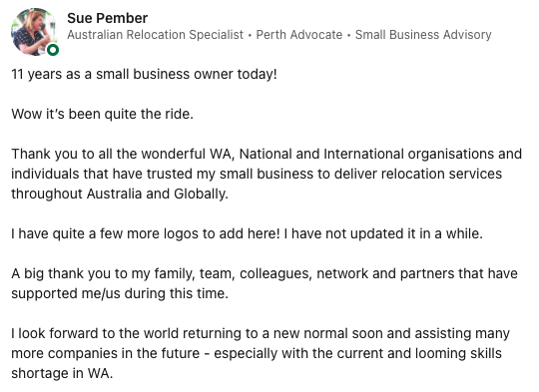Click the 'shortage in WA' final line
The height and width of the screenshot is (392, 539).
click(62, 373)
